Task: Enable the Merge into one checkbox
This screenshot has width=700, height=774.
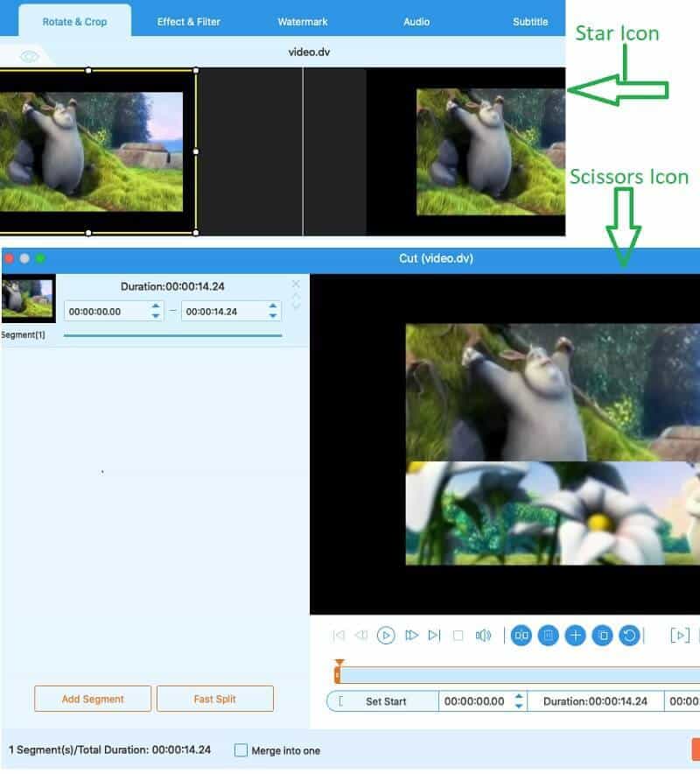Action: pyautogui.click(x=241, y=750)
